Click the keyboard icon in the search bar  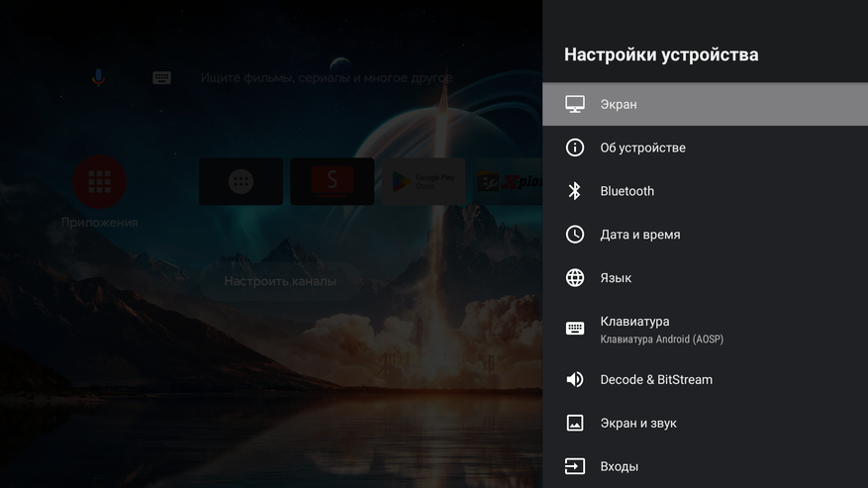tap(161, 77)
